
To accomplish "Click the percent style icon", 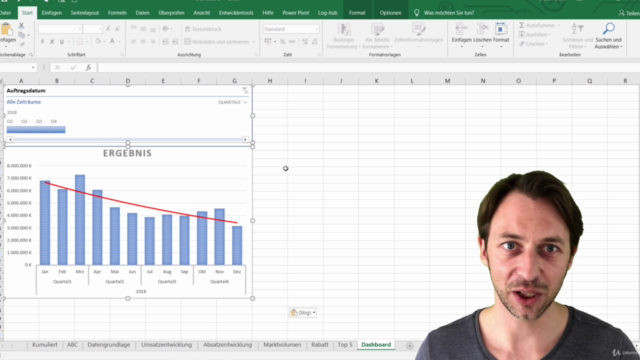I will point(282,42).
